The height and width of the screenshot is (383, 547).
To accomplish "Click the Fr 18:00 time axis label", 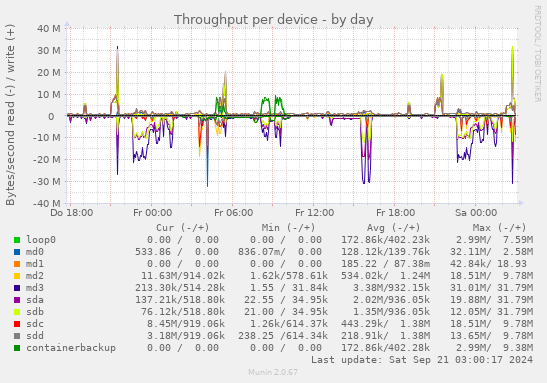I will point(395,213).
